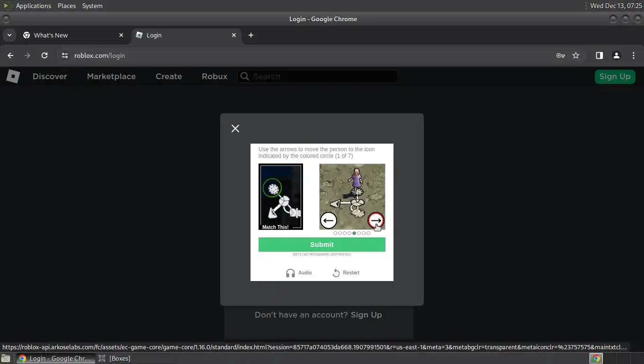Go forward using the browser forward arrow
This screenshot has height=364, width=644.
(27, 55)
